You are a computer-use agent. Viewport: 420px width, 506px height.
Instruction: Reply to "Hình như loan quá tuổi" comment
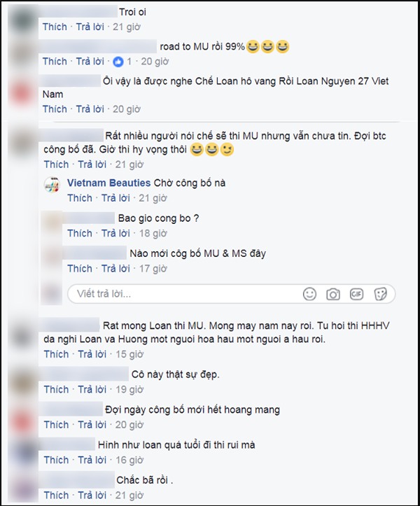pos(92,460)
